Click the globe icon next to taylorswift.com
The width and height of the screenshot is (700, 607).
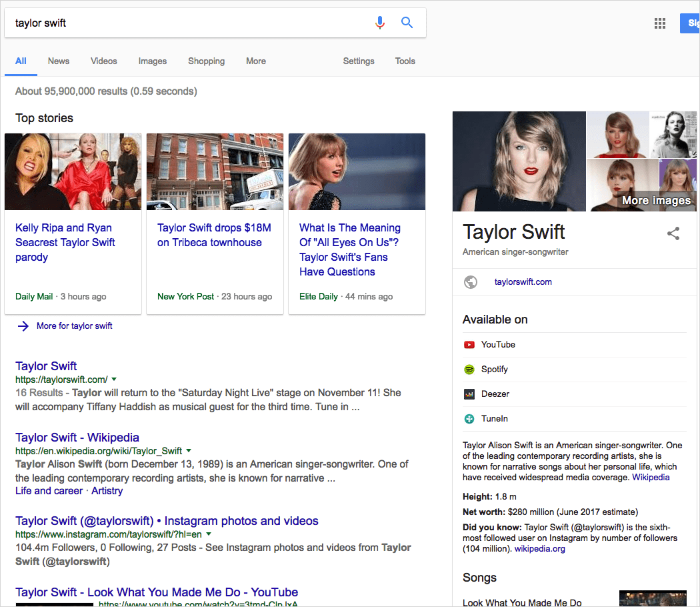[x=471, y=282]
